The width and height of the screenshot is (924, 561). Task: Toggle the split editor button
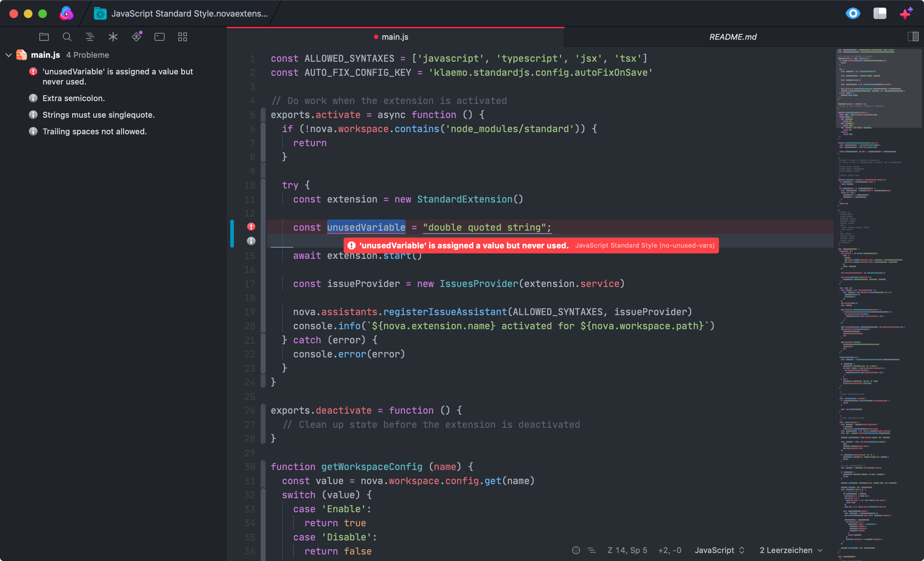913,37
